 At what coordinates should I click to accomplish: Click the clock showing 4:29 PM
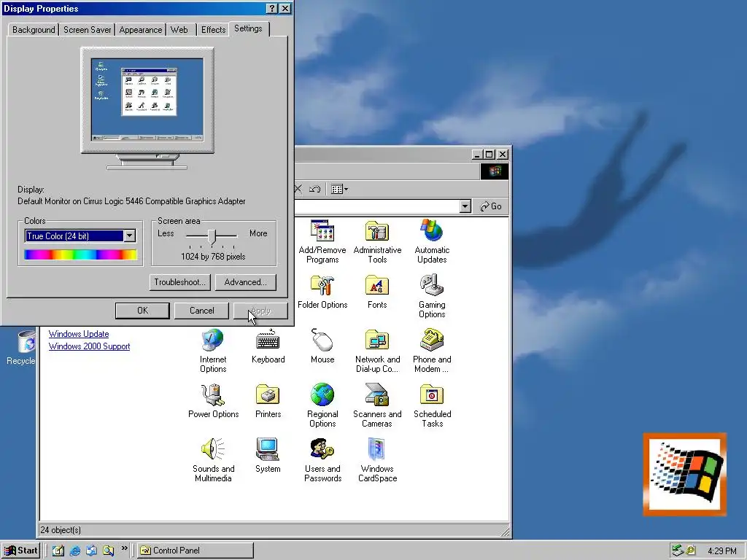[721, 551]
